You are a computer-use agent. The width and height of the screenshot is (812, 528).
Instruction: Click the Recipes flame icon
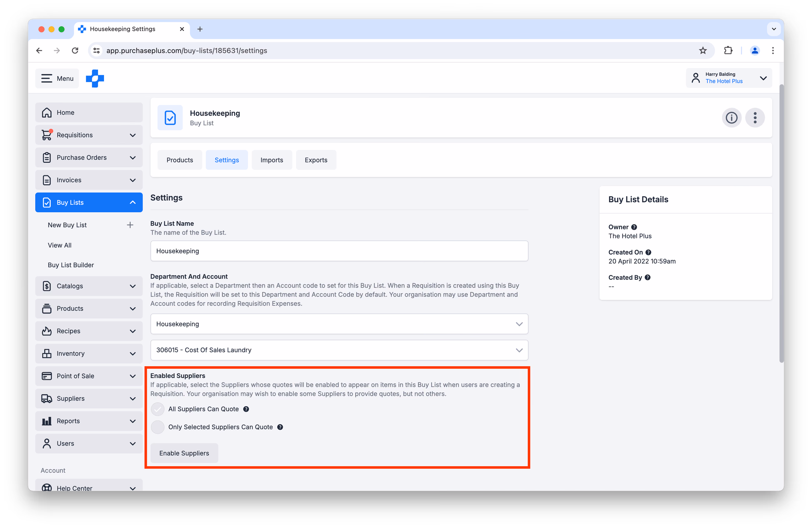(x=47, y=331)
